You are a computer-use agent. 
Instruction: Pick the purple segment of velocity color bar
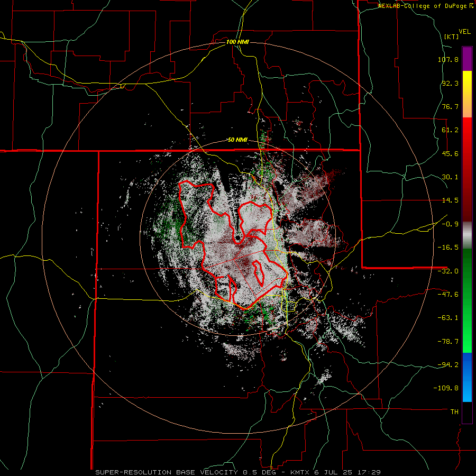467,59
